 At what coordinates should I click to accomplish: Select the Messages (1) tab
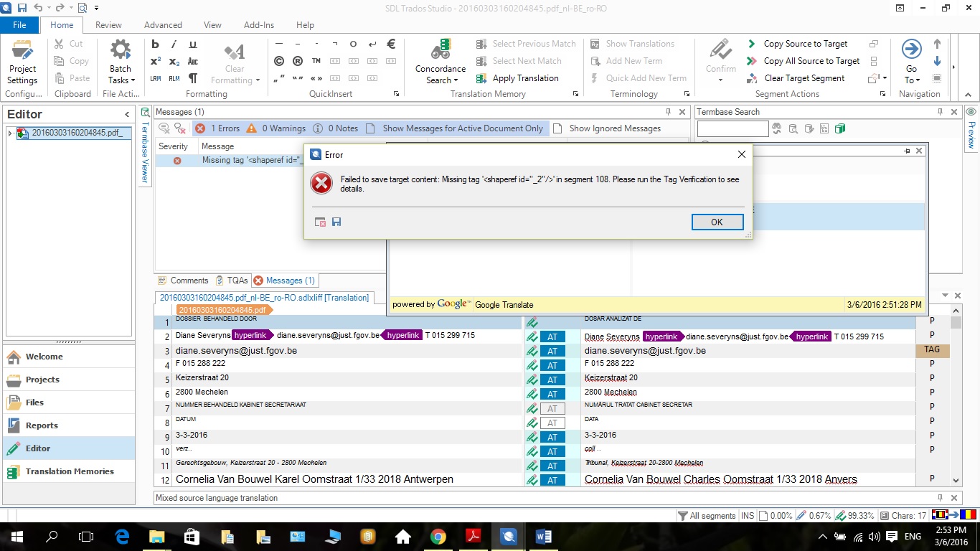click(284, 281)
